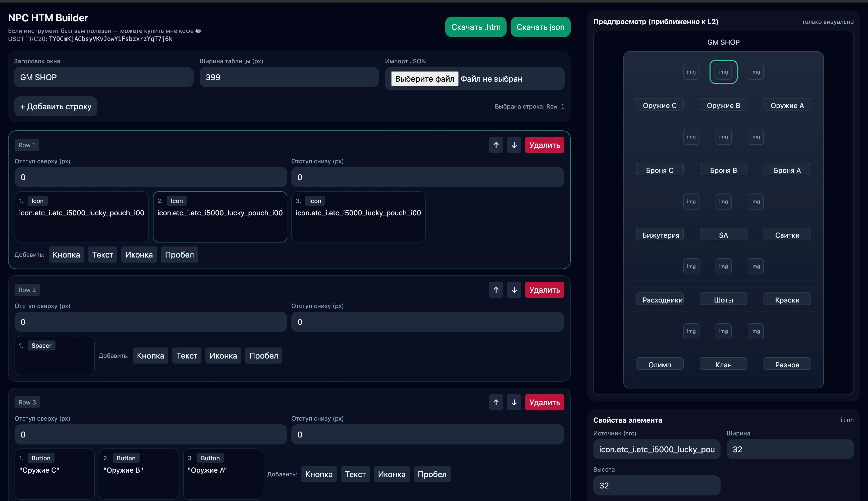Viewport: 868px width, 501px height.
Task: Click the Оружие B preview button
Action: point(723,105)
